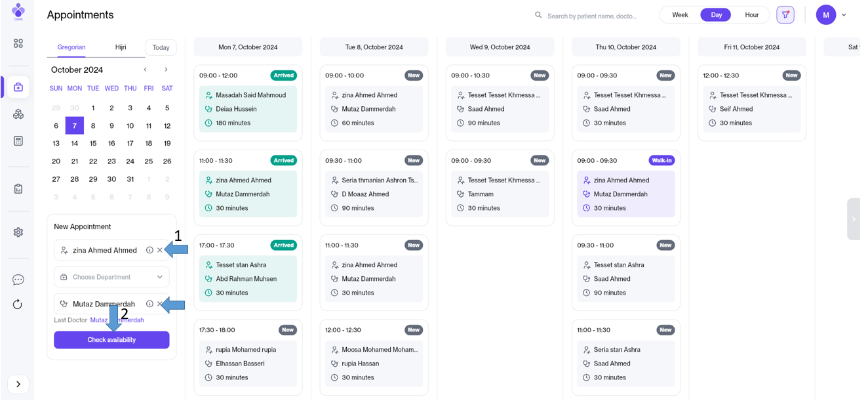Switch view to Week
This screenshot has height=420, width=868.
pos(680,15)
